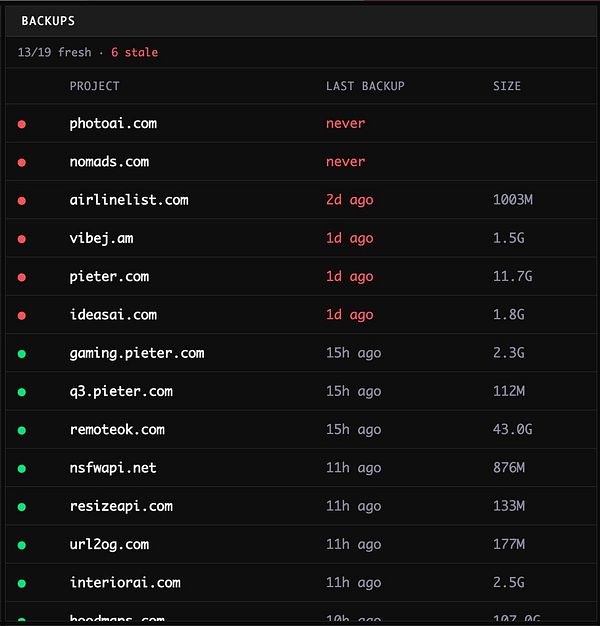Click the 11.7G size for pieter.com
This screenshot has width=600, height=626.
pos(513,276)
